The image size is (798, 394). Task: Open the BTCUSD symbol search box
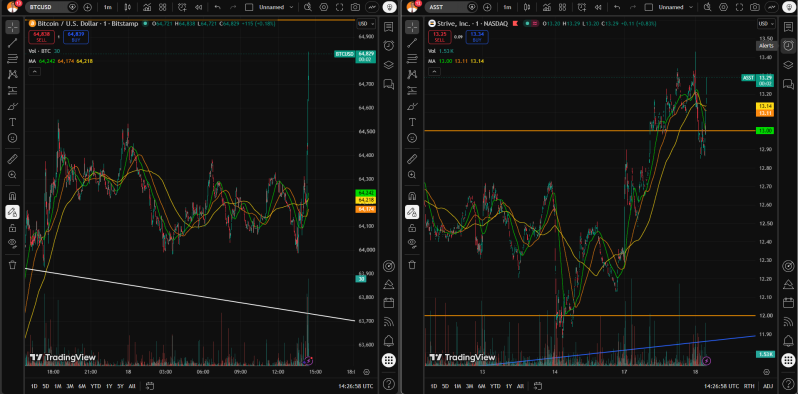[46, 7]
